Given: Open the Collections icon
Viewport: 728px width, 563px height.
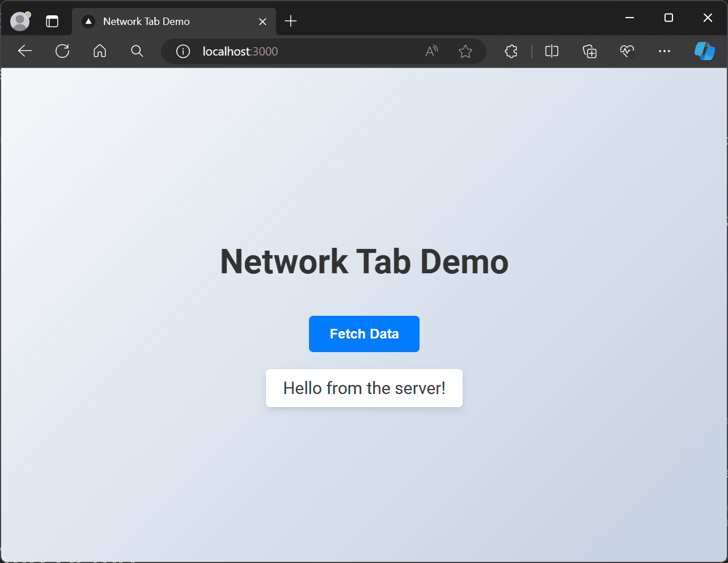Looking at the screenshot, I should (590, 51).
